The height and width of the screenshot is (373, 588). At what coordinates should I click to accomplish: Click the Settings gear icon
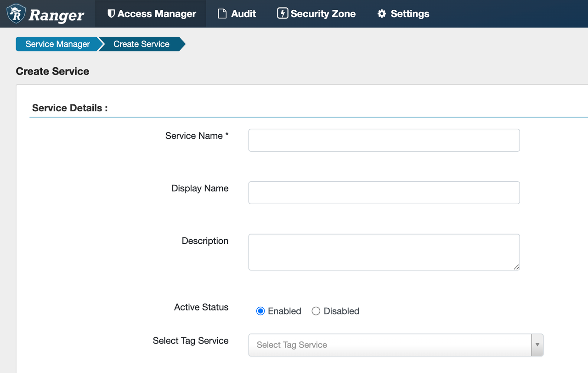coord(382,14)
